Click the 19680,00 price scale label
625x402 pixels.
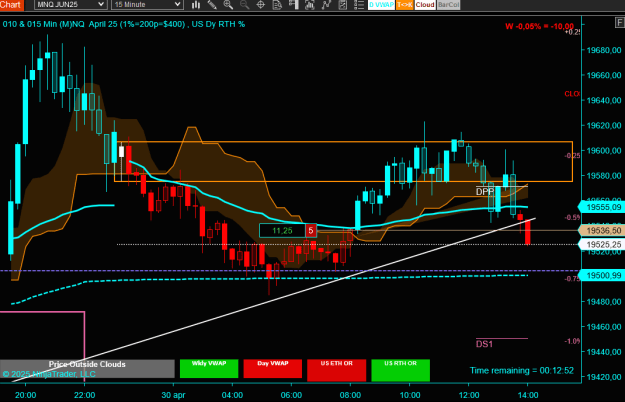coord(604,50)
